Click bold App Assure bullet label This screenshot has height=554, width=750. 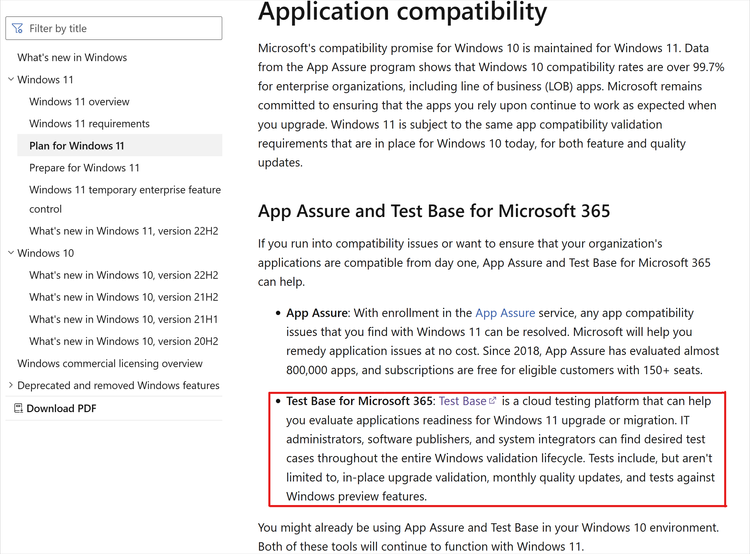click(317, 313)
